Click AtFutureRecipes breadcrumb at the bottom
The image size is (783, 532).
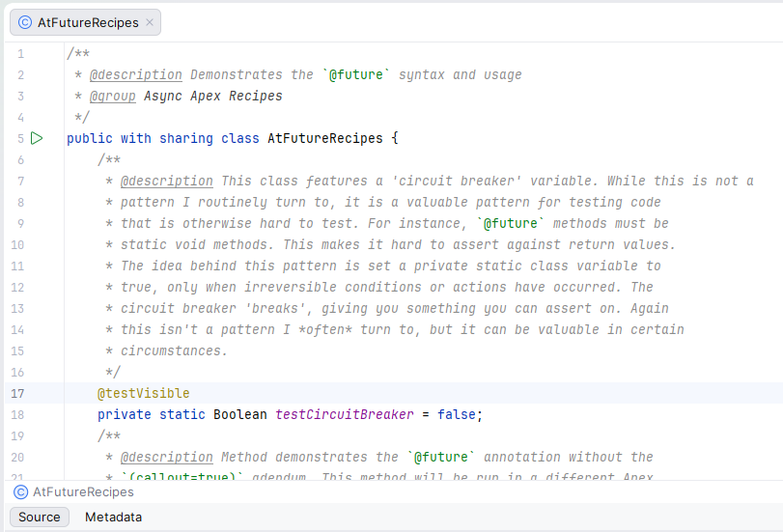pos(83,492)
